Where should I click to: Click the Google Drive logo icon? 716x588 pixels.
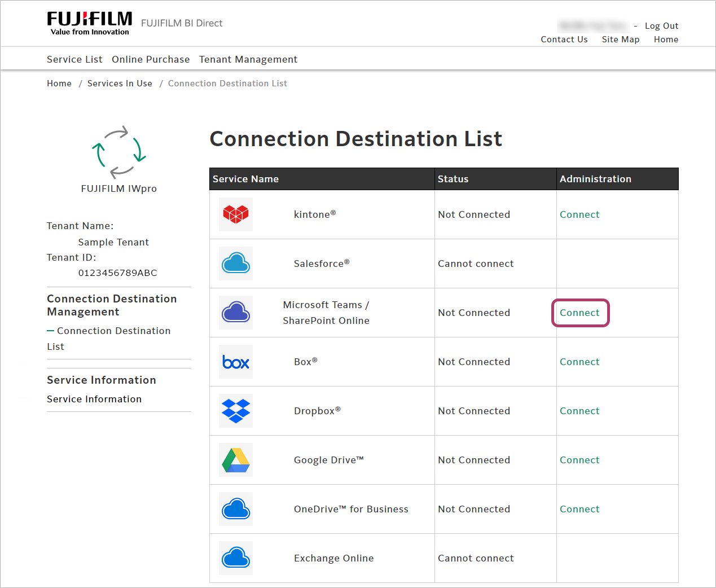236,460
